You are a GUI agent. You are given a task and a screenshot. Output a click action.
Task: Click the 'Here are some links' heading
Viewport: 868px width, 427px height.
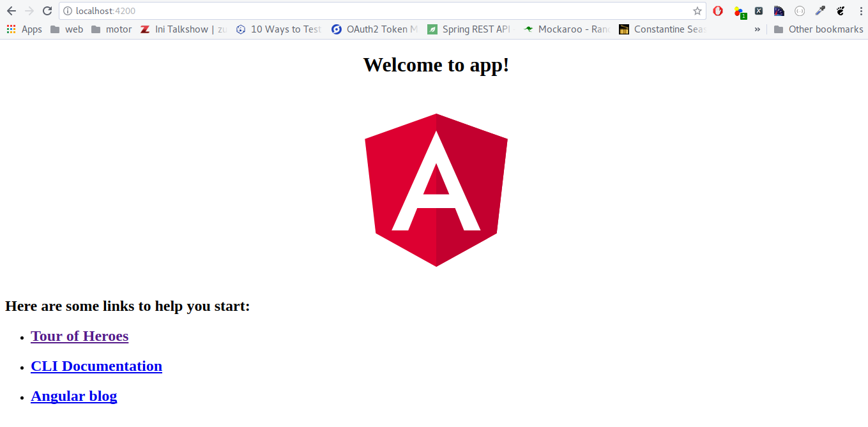128,306
